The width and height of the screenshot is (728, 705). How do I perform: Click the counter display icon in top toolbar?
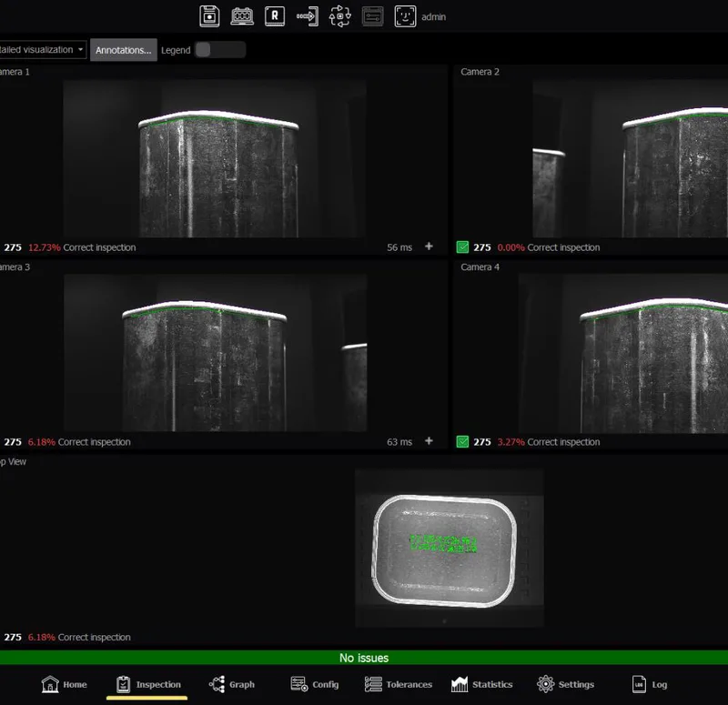242,16
